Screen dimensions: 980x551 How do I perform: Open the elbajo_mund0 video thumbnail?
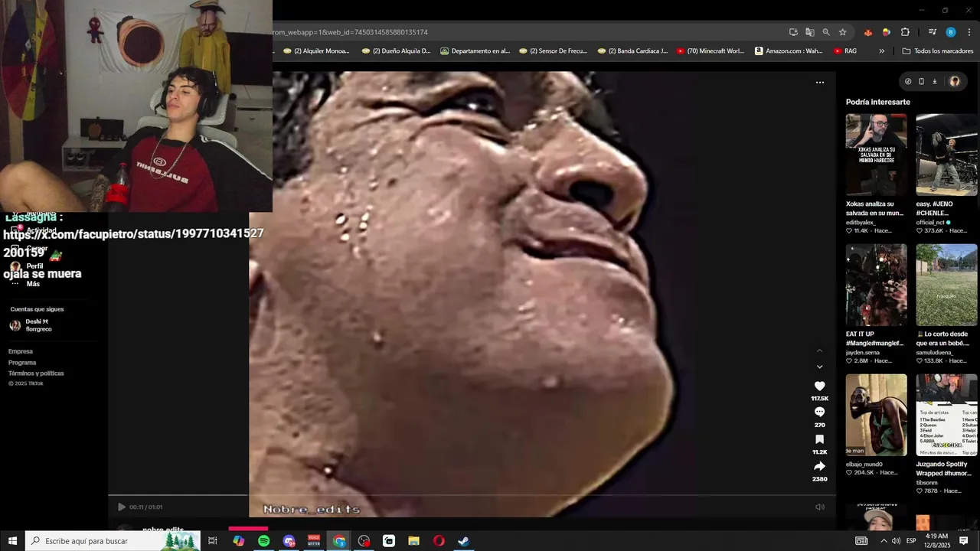click(x=876, y=415)
